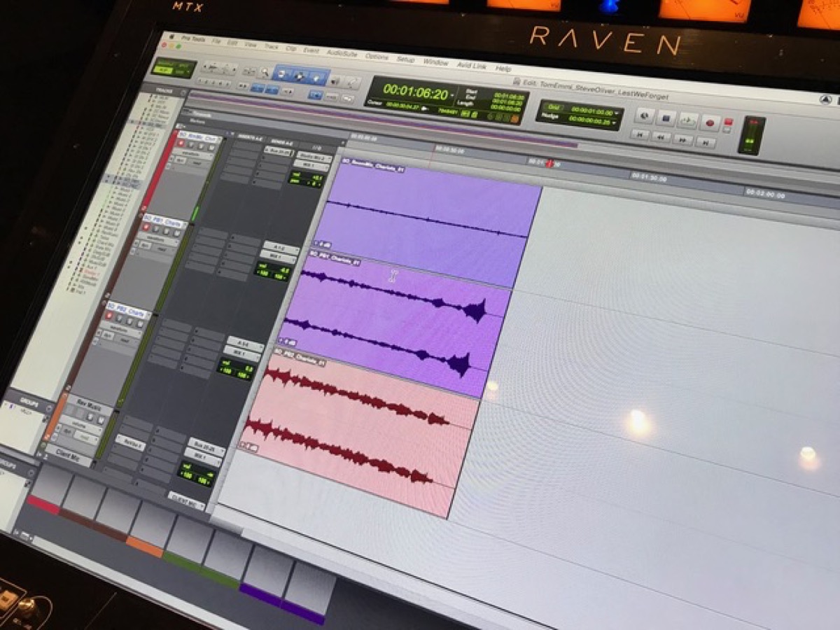Click the red playhead marker in the ruler
The height and width of the screenshot is (630, 840).
click(549, 163)
